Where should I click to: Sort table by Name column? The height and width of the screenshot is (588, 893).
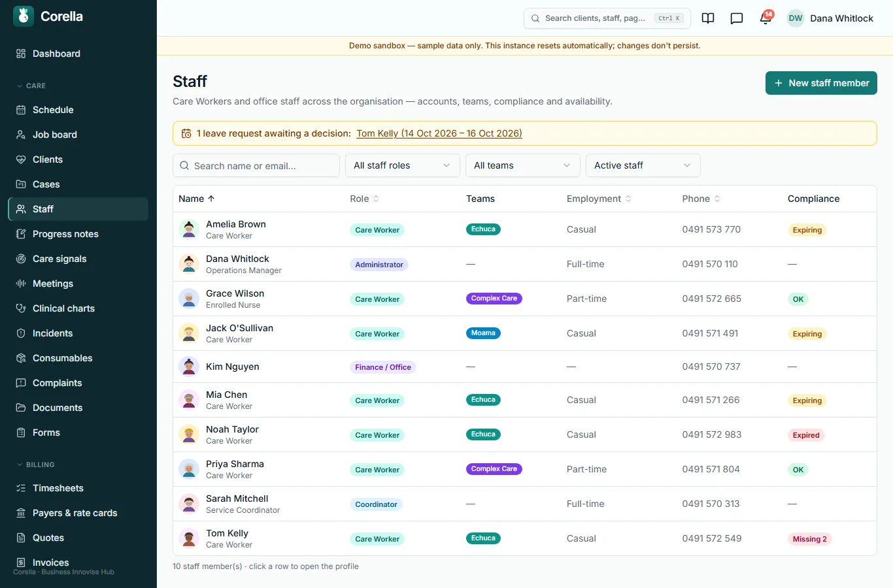click(197, 199)
